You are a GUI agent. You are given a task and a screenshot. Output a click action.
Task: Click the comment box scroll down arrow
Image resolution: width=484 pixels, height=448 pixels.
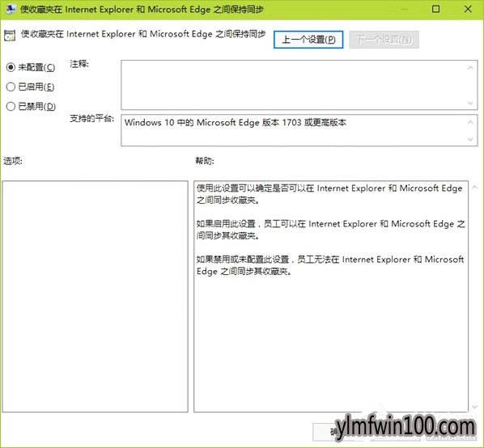pyautogui.click(x=470, y=103)
